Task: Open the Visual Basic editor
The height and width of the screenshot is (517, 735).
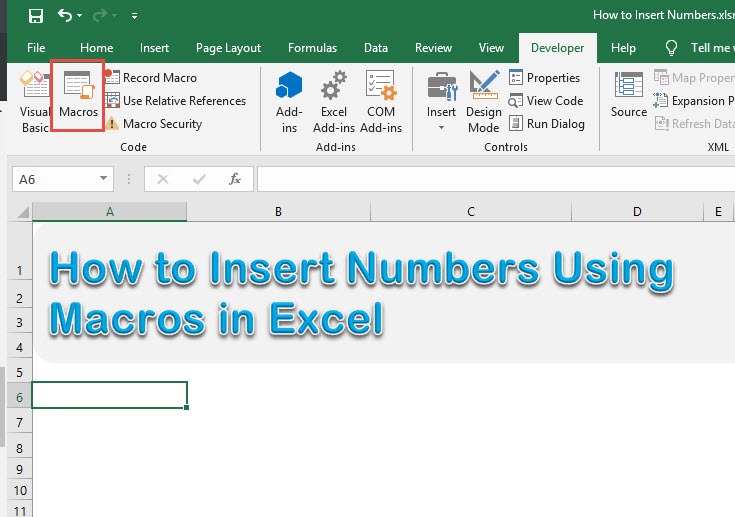Action: tap(35, 100)
